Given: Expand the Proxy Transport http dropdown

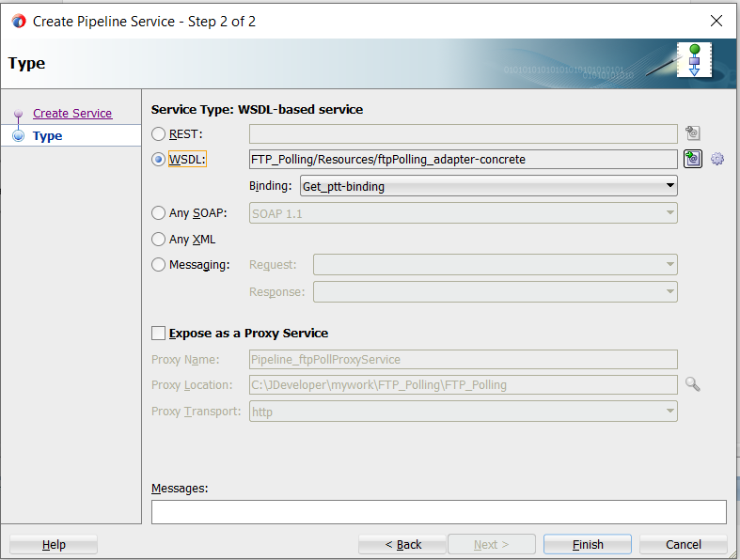Looking at the screenshot, I should (x=464, y=412).
